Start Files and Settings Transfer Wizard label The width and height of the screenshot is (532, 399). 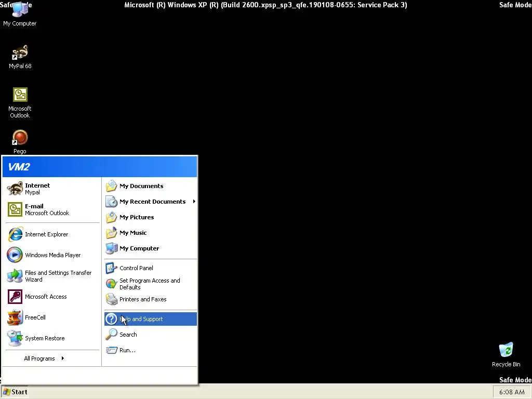coord(58,276)
